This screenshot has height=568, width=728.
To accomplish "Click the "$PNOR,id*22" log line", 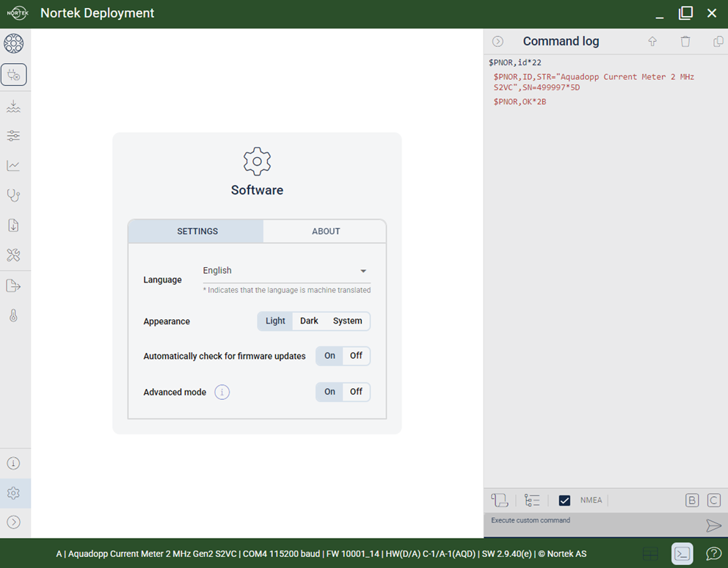I will coord(515,62).
